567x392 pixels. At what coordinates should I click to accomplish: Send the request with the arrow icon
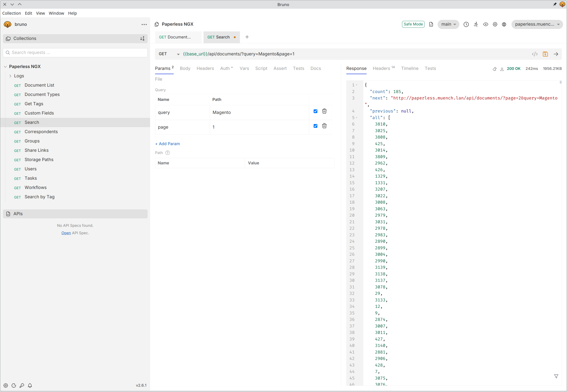[556, 54]
